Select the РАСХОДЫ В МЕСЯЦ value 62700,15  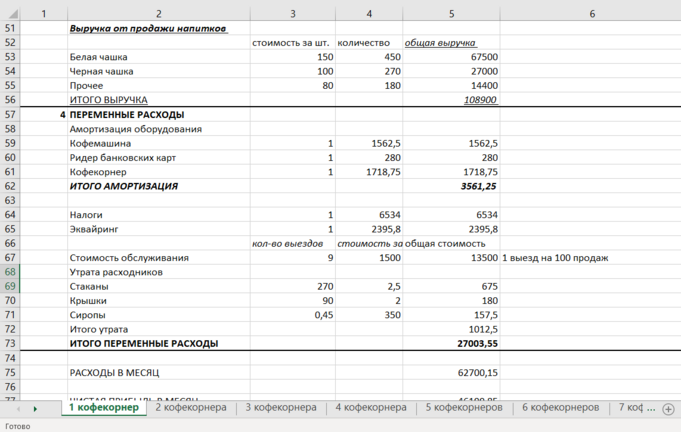tap(451, 372)
